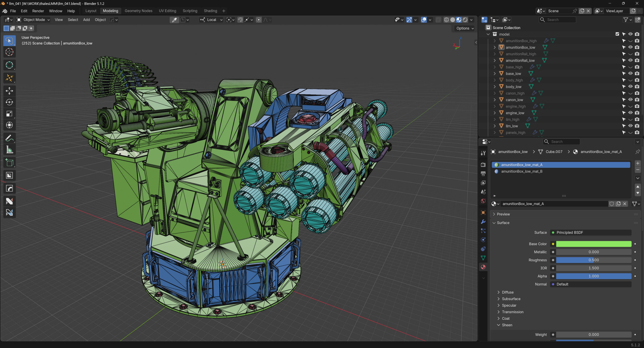Adjust the Roughness slider

point(594,260)
